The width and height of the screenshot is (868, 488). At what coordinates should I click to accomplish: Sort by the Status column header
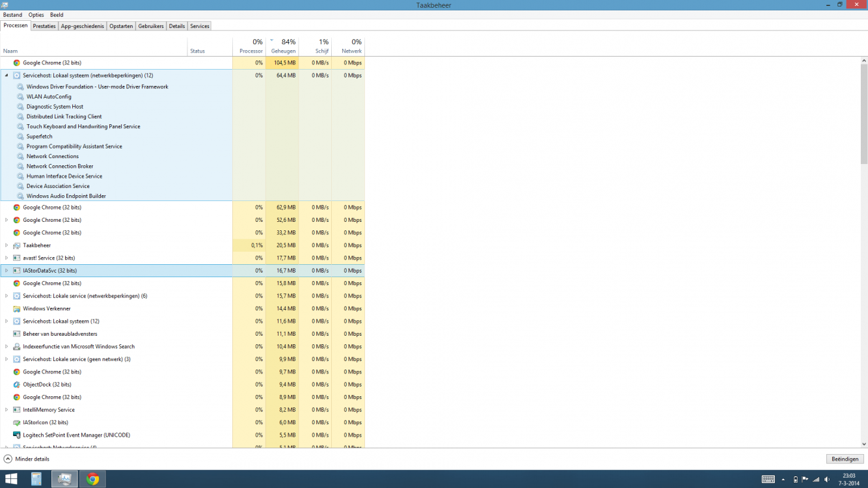tap(210, 46)
